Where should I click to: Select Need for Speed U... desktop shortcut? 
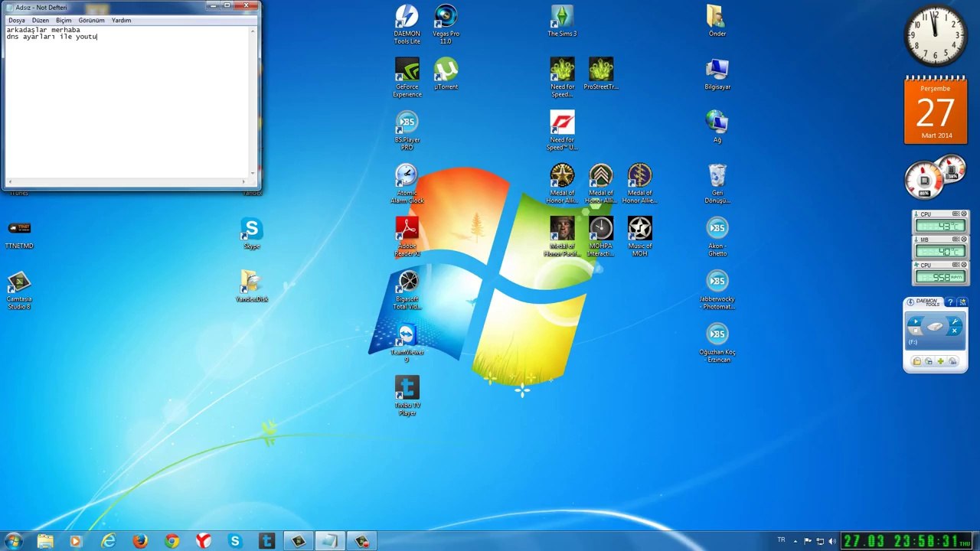[x=562, y=130]
